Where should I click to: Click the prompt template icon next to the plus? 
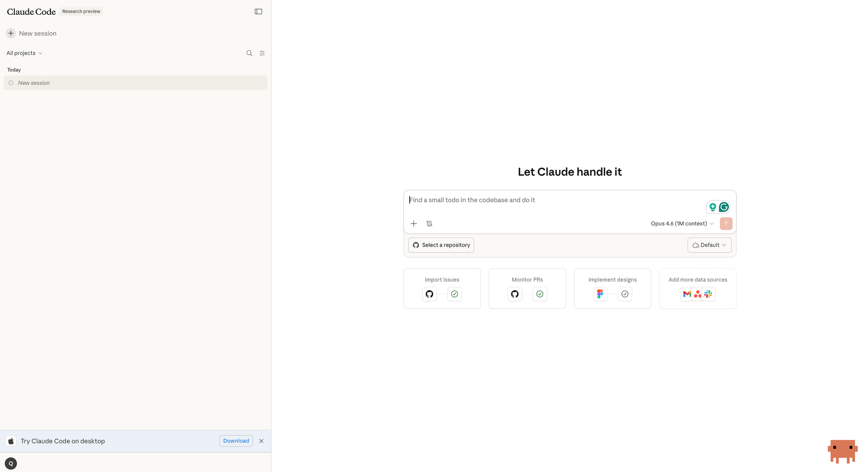429,224
